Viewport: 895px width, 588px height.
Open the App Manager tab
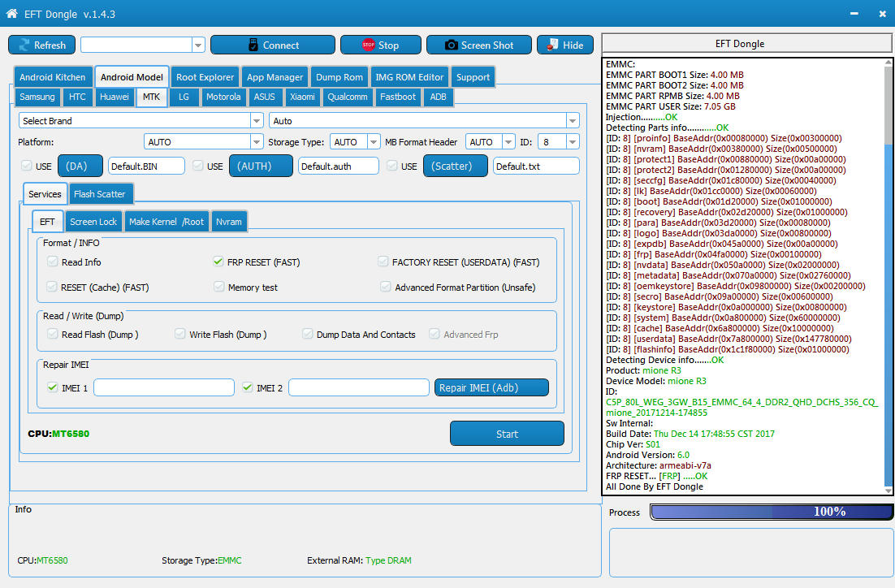[275, 77]
